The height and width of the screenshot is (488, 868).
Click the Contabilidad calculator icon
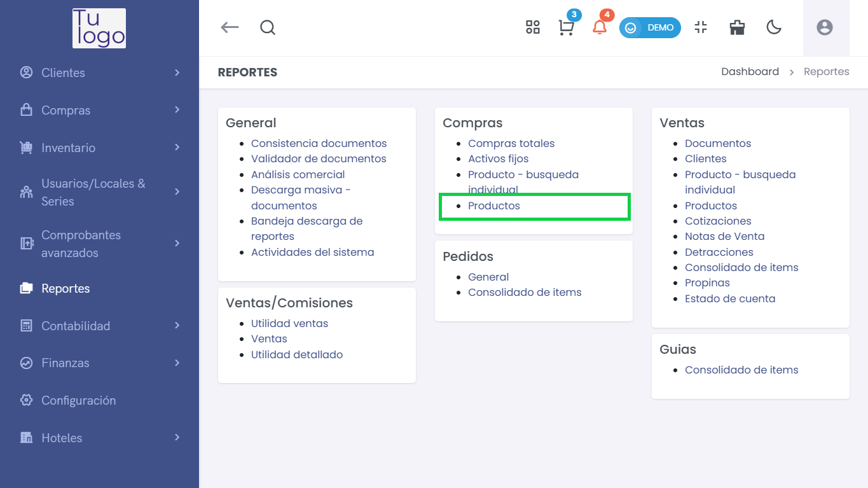pyautogui.click(x=26, y=326)
